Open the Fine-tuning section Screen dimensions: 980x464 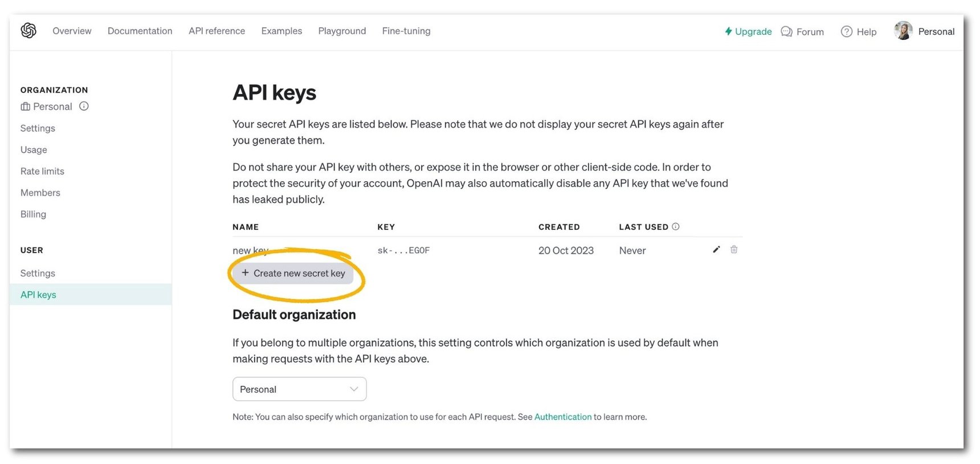tap(406, 31)
